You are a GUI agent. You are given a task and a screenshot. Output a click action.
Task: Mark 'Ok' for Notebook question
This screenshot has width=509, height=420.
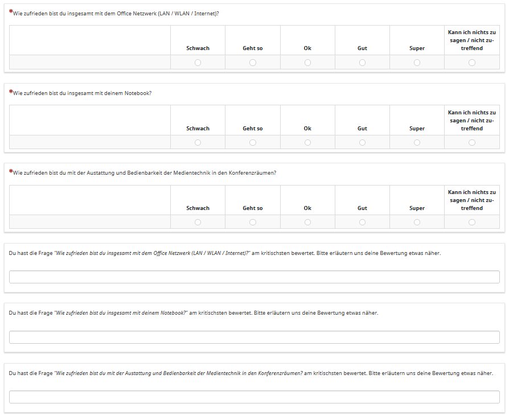click(x=307, y=142)
